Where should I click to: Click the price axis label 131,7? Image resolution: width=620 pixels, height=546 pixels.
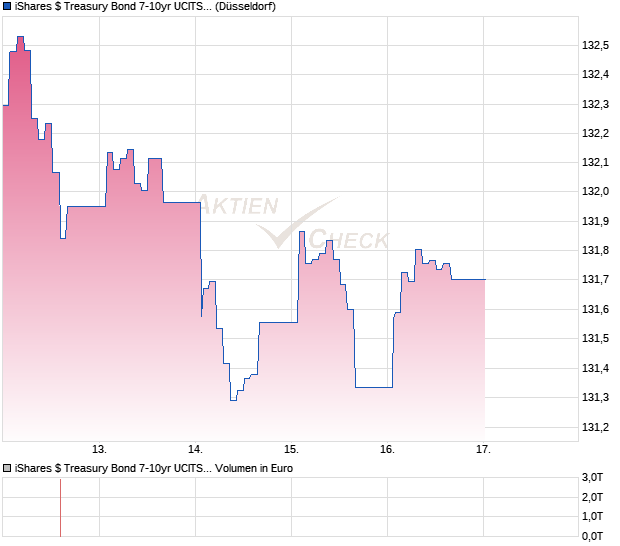point(595,280)
